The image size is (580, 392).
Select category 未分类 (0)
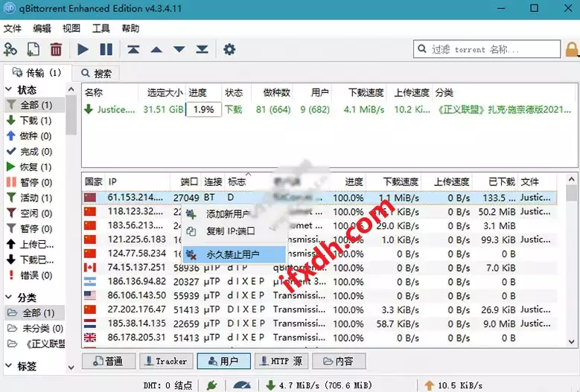(x=35, y=329)
